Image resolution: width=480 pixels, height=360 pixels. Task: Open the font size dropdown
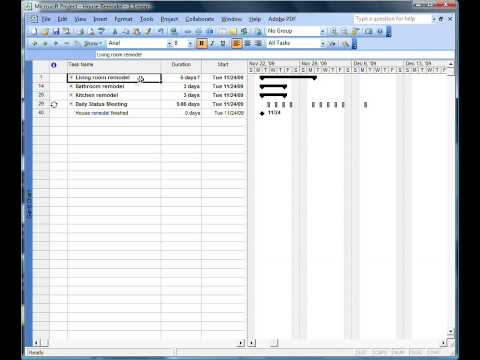(x=190, y=43)
